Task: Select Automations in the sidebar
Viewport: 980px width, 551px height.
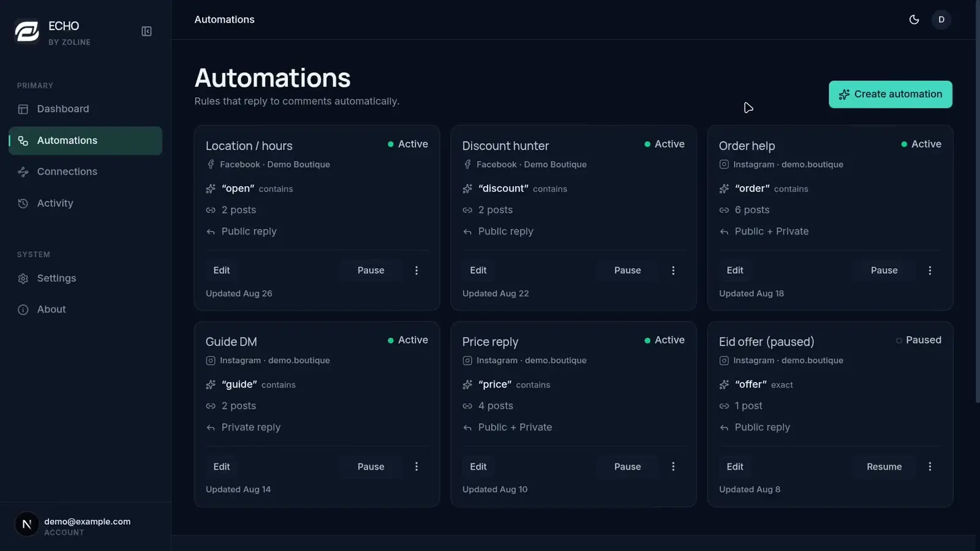Action: 85,141
